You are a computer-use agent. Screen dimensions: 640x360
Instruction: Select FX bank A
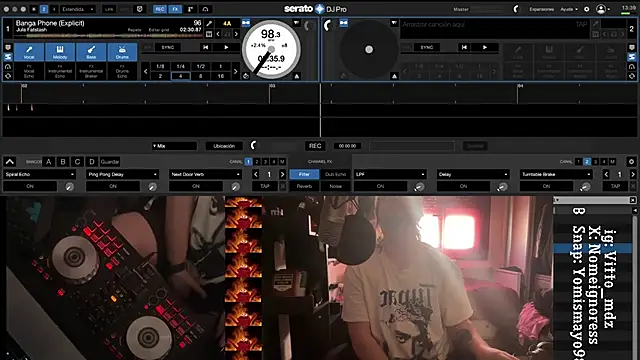tap(49, 162)
